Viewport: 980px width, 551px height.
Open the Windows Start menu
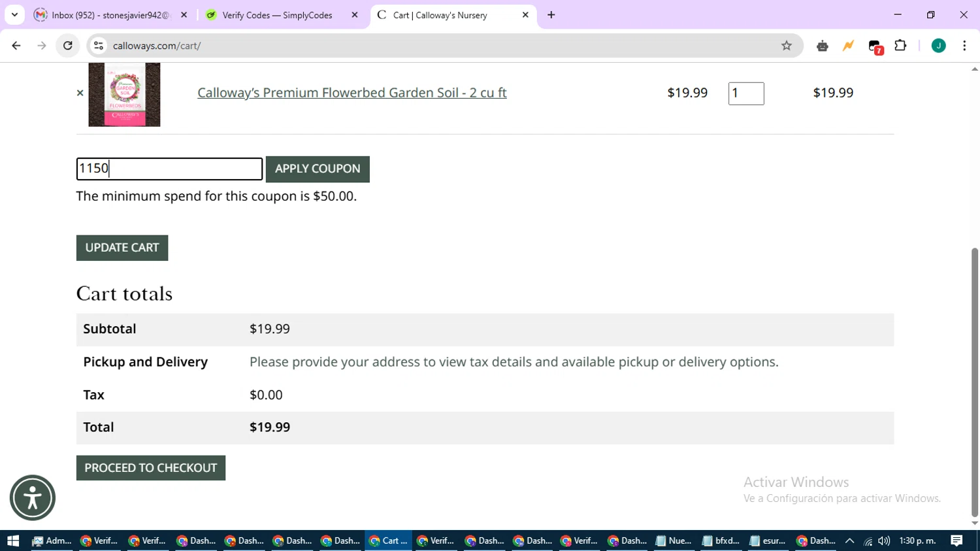(x=13, y=541)
